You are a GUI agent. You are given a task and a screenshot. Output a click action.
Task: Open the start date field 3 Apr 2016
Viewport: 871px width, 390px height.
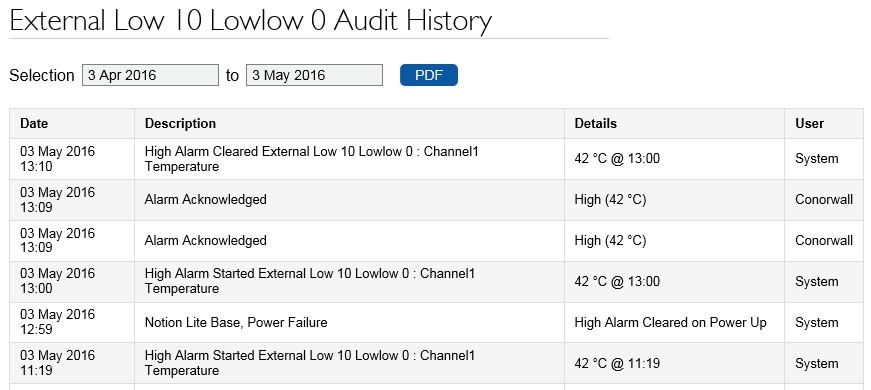pos(151,75)
